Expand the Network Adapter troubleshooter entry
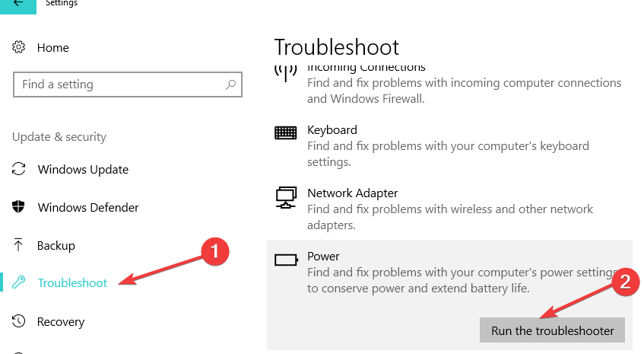This screenshot has height=354, width=644. tap(449, 209)
